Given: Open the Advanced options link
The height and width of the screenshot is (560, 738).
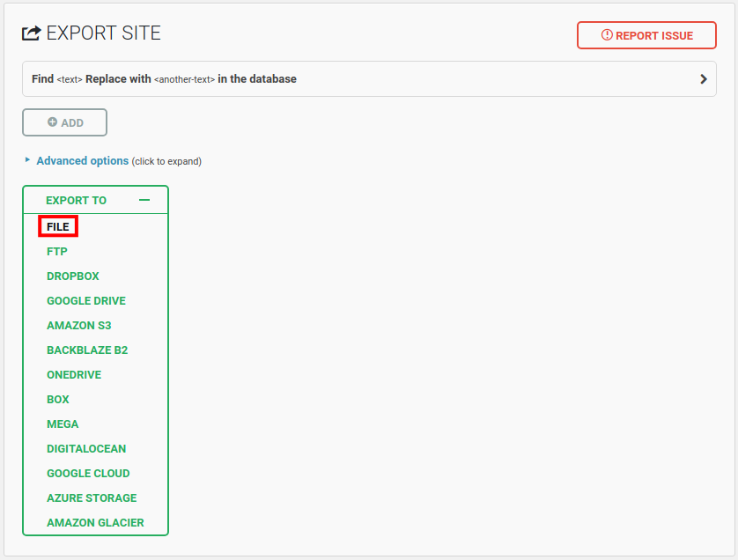Looking at the screenshot, I should 82,161.
